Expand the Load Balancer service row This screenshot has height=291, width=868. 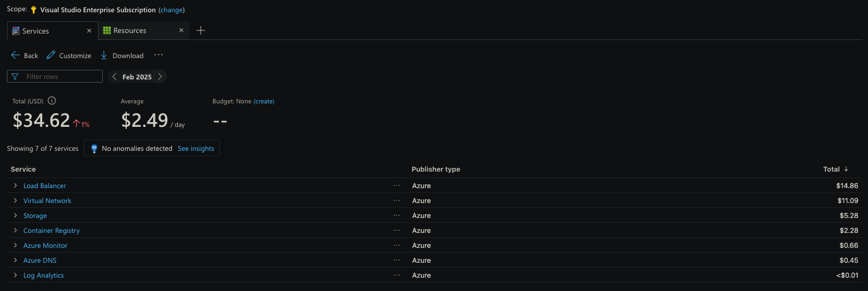(15, 185)
